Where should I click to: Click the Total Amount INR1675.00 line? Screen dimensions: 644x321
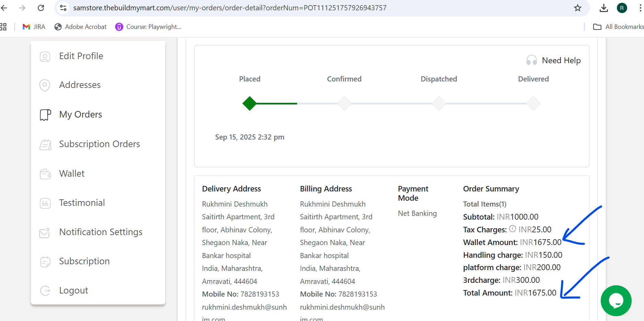tap(510, 293)
